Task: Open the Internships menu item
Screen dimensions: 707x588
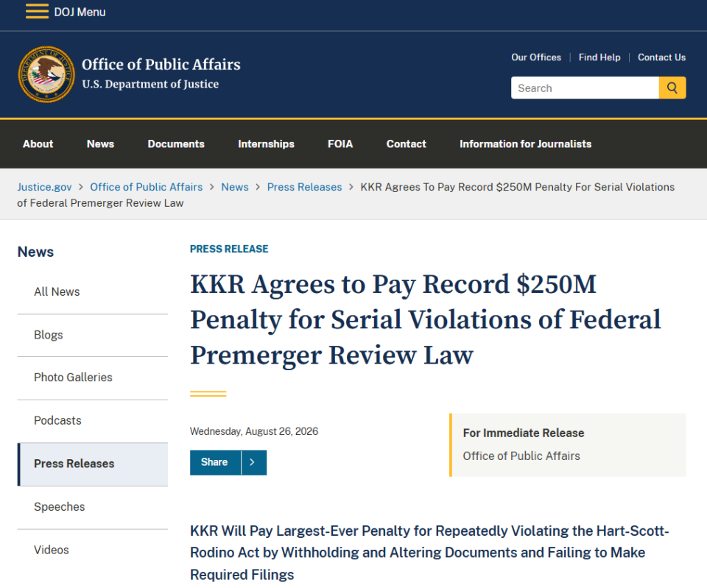Action: (266, 144)
